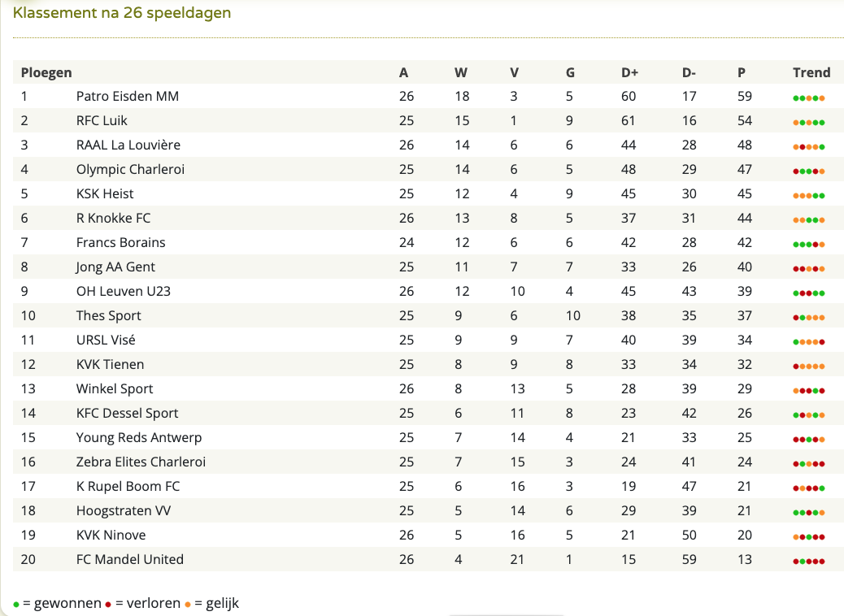Click the red verloren legend dot
The width and height of the screenshot is (844, 616).
[108, 605]
